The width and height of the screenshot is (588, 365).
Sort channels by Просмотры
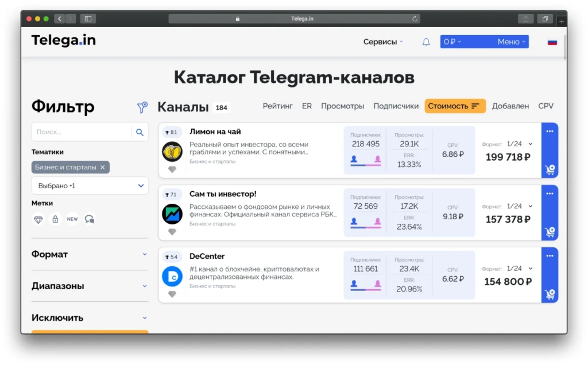point(342,106)
